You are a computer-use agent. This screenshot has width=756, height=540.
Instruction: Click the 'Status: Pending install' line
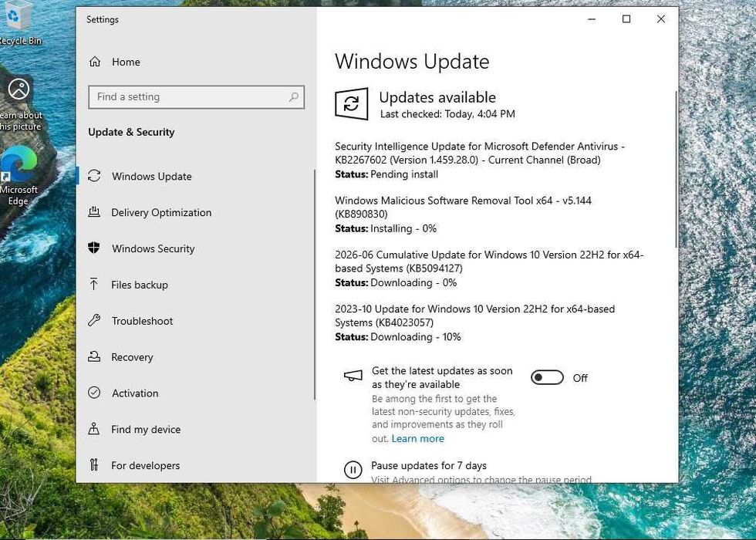[x=386, y=174]
